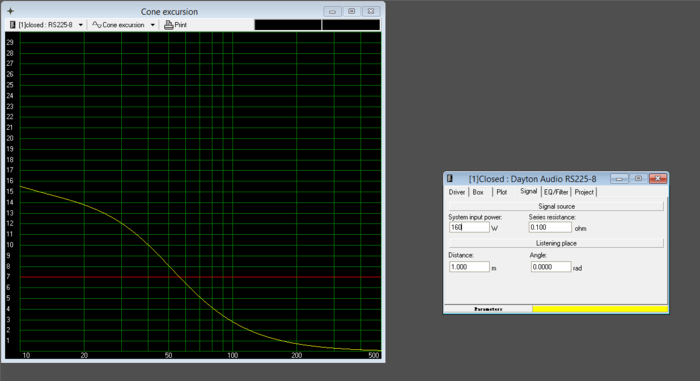Click the second black readout box in plot toolbar

click(351, 25)
